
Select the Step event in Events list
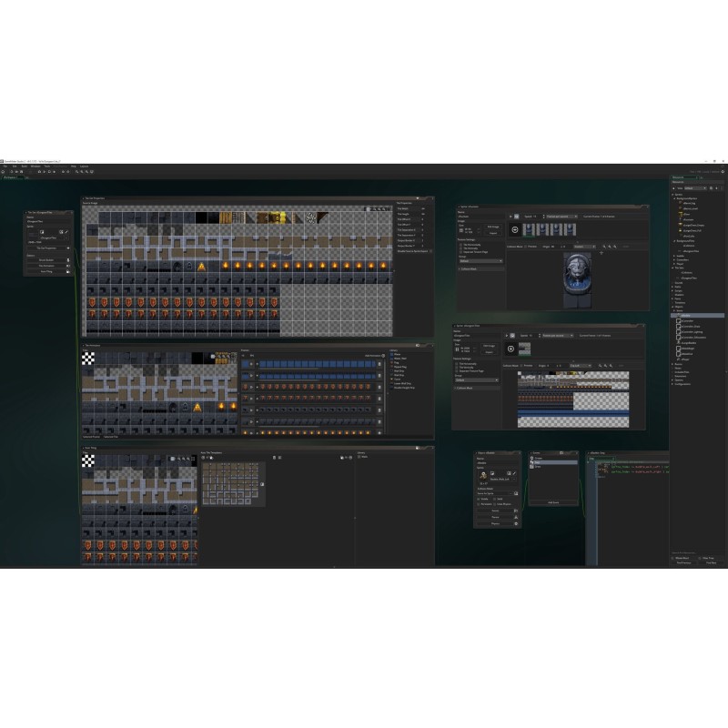[538, 462]
